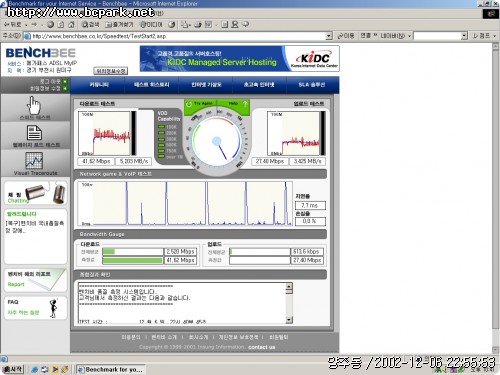The image size is (500, 375).
Task: Expand the Naver search field dropdown arrow
Action: 464,36
